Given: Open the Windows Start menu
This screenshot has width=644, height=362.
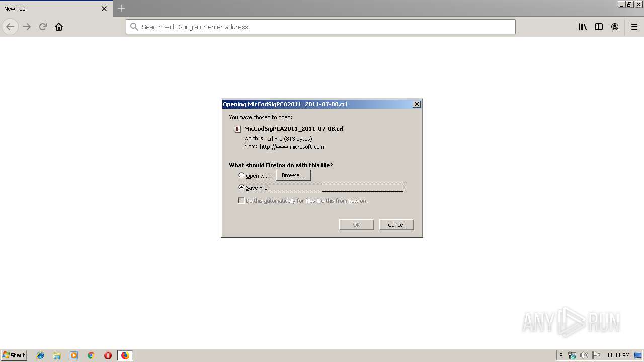Looking at the screenshot, I should pos(14,355).
